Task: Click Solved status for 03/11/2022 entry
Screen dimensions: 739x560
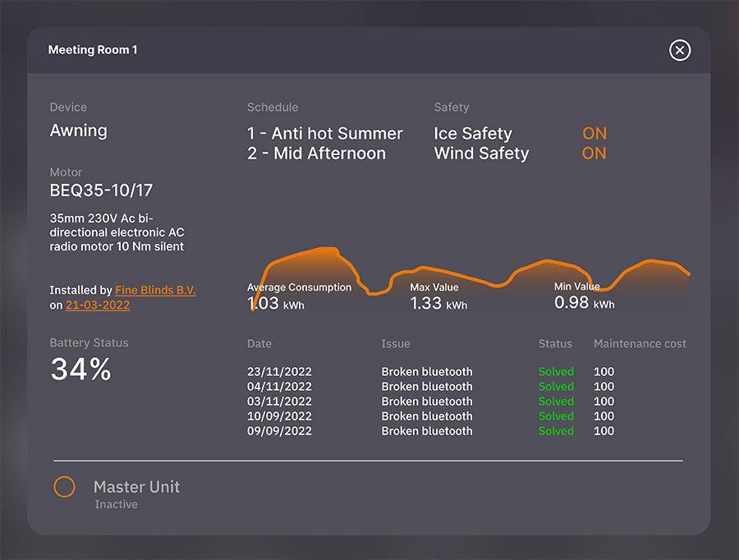Action: click(x=556, y=402)
